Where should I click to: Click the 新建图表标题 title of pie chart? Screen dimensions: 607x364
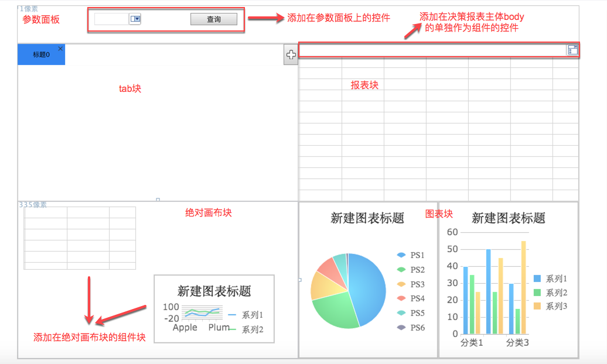click(367, 218)
